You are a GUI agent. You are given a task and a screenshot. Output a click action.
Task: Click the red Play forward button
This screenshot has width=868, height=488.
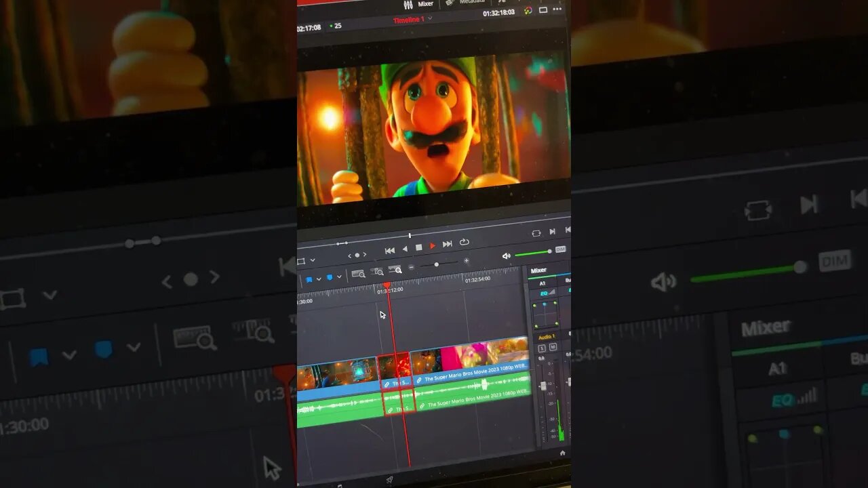pos(432,245)
